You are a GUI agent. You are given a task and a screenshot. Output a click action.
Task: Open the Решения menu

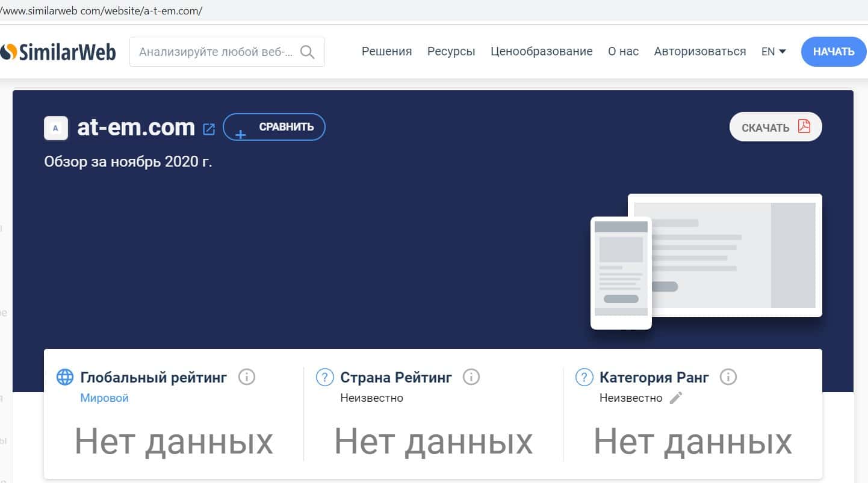pos(386,52)
